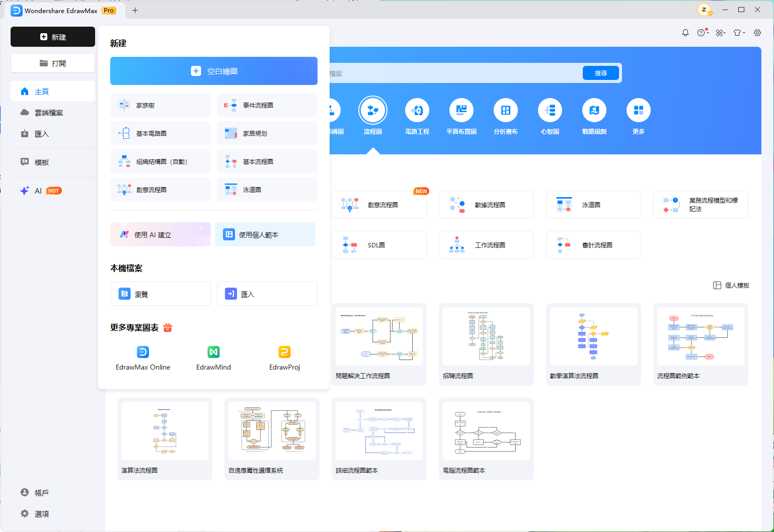Open the AI HOT sidebar item

point(53,191)
